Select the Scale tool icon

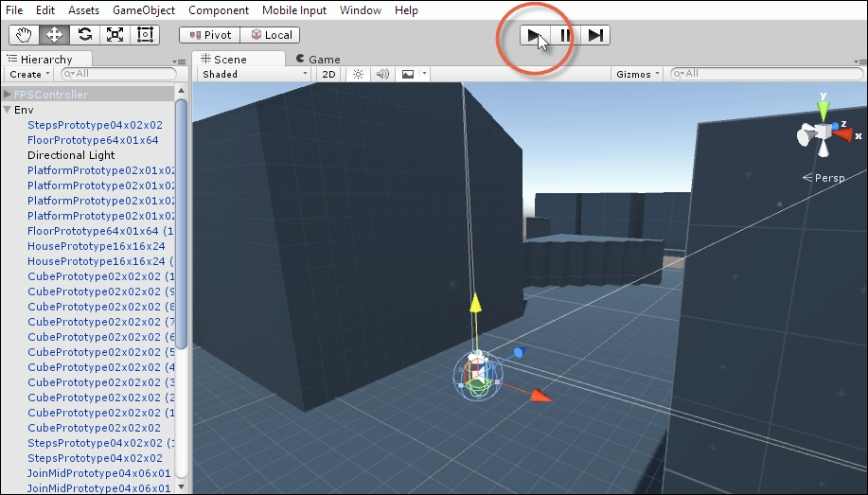115,35
